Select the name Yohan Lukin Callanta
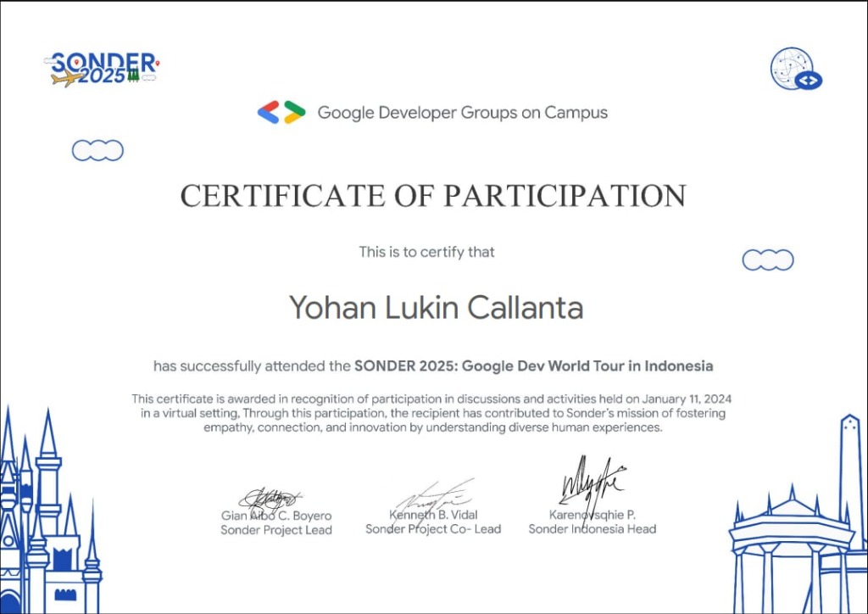 438,309
